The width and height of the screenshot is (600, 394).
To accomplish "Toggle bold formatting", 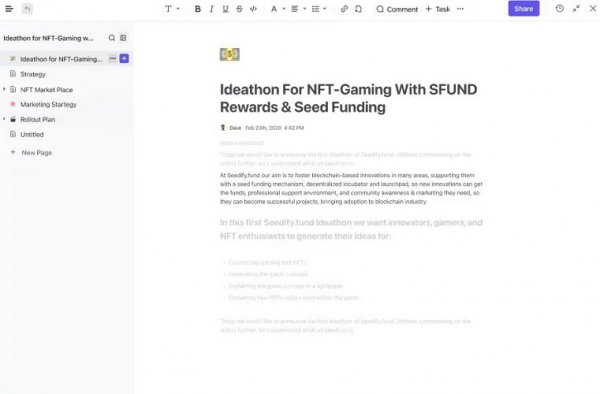I will (x=197, y=9).
